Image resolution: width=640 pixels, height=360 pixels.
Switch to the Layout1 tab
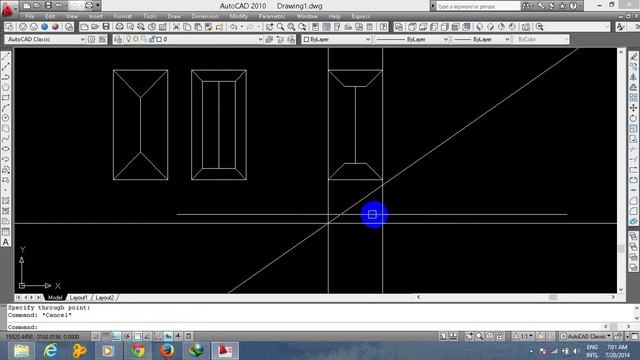[x=78, y=298]
